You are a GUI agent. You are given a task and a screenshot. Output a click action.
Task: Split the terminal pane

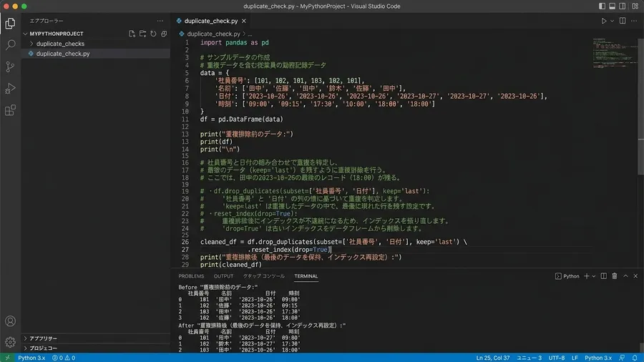(x=603, y=276)
